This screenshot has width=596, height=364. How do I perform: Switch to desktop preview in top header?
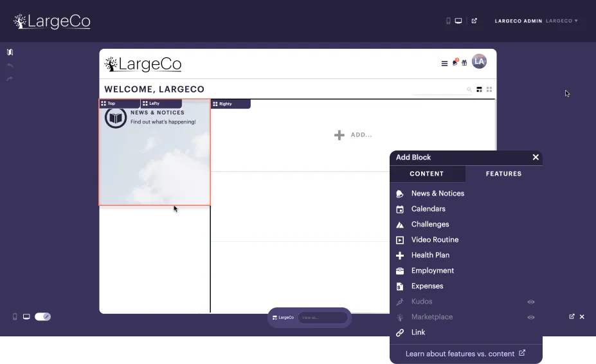click(458, 21)
